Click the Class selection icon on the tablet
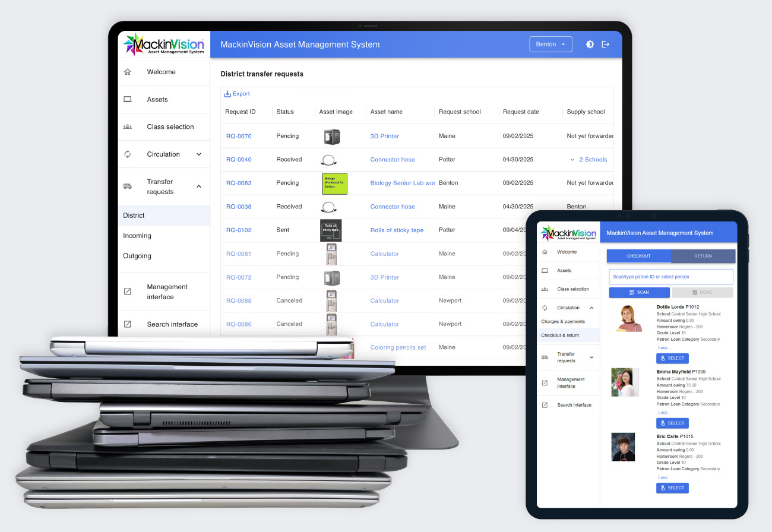772x532 pixels. pos(545,289)
